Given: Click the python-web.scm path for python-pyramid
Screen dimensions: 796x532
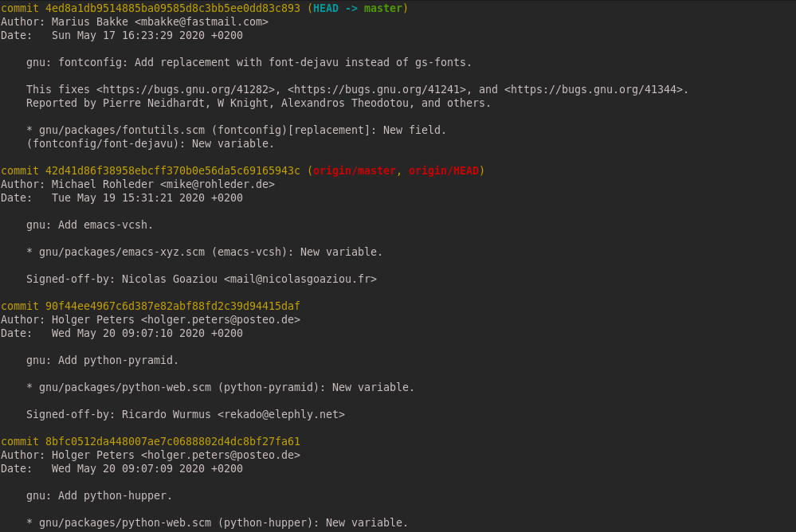Looking at the screenshot, I should point(124,387).
